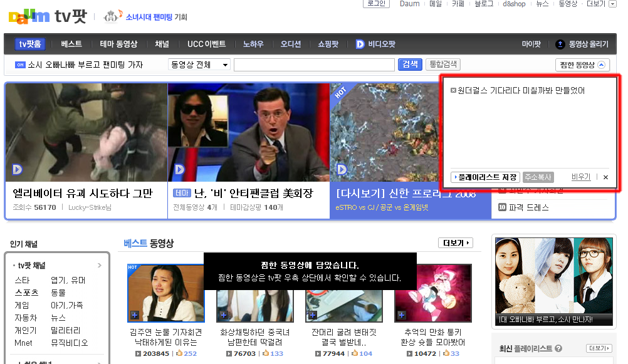Open the 메일 top link

[x=436, y=4]
